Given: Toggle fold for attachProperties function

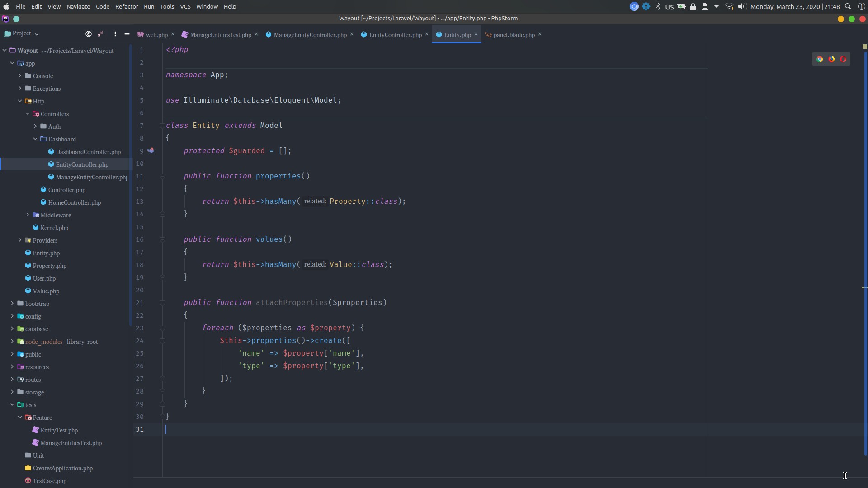Looking at the screenshot, I should point(162,303).
